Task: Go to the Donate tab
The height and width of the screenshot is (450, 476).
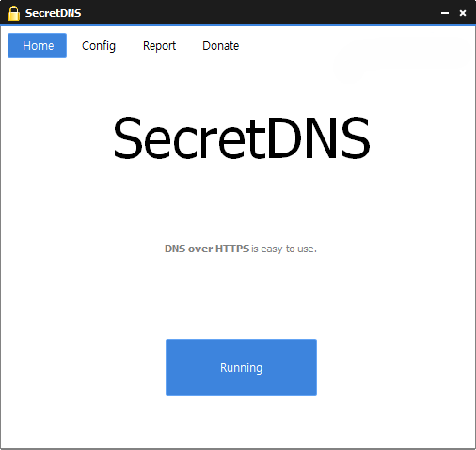Action: pyautogui.click(x=221, y=46)
